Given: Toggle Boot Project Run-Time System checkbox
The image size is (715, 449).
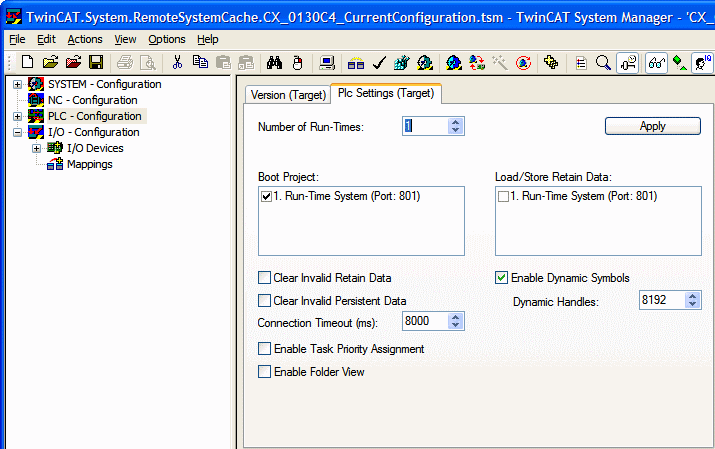Looking at the screenshot, I should pos(266,196).
